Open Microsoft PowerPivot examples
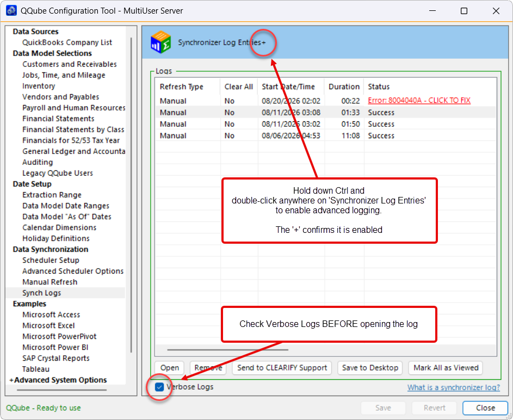The width and height of the screenshot is (513, 420). pyautogui.click(x=59, y=336)
